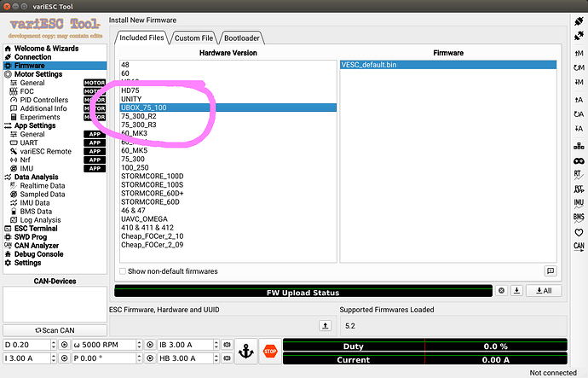The height and width of the screenshot is (378, 588).
Task: Open the Bootloader tab
Action: (241, 38)
